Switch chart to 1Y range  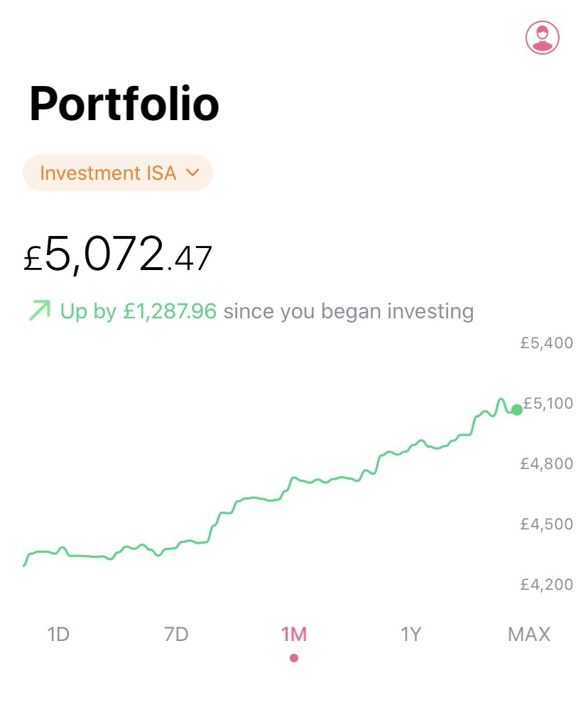pyautogui.click(x=411, y=634)
